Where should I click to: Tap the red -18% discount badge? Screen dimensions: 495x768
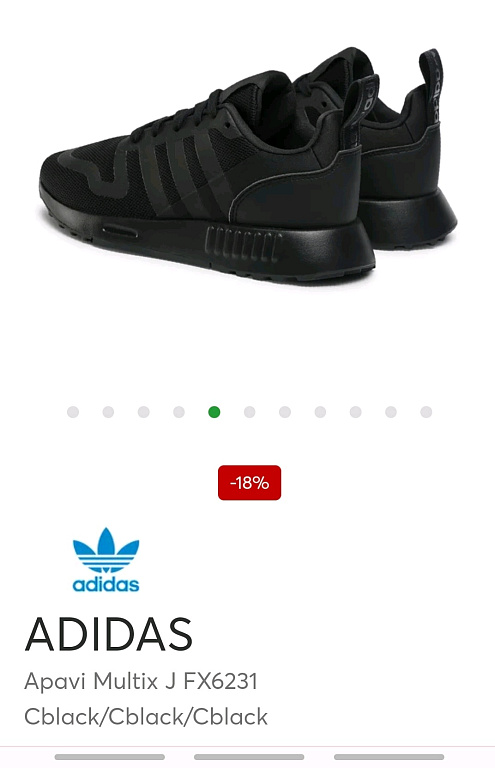coord(249,483)
